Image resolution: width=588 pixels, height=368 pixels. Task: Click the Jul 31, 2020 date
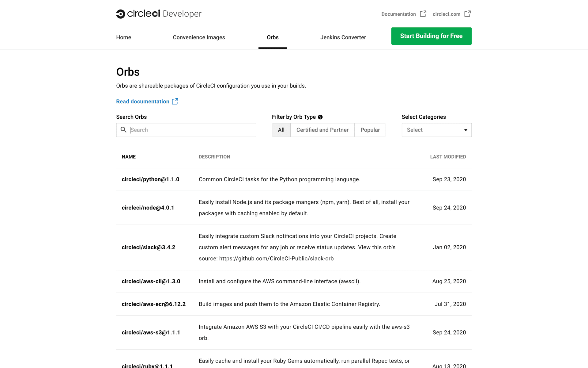[x=450, y=304]
